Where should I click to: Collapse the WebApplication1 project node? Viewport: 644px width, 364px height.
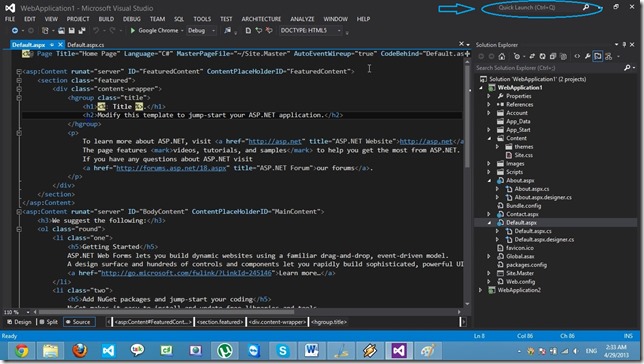pos(481,88)
